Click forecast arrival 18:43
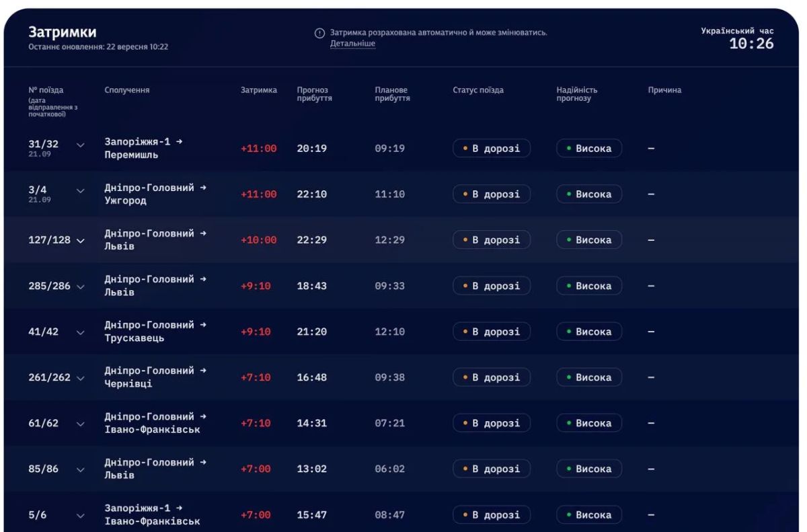 [x=312, y=286]
